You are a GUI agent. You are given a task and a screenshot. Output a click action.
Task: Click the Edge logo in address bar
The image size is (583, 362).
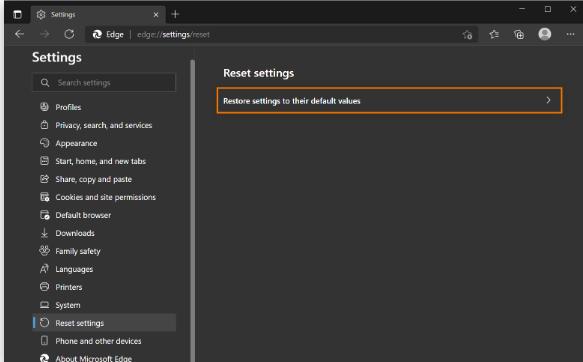click(97, 35)
